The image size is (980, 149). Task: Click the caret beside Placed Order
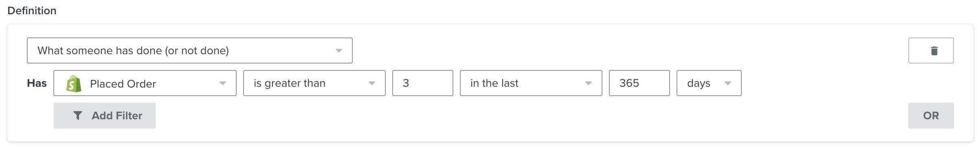pos(222,83)
